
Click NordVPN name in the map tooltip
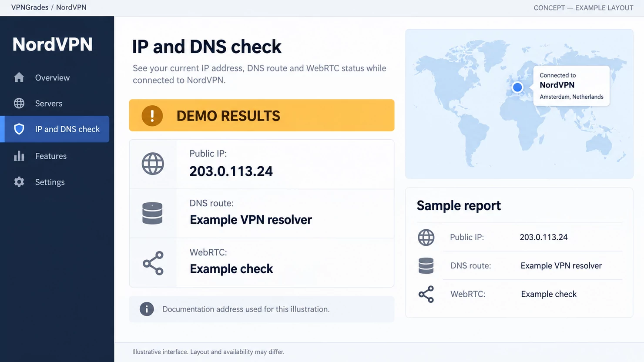pos(557,85)
